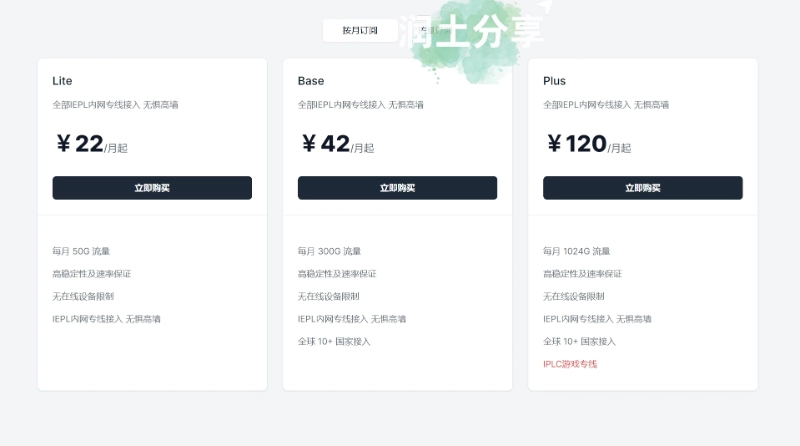The height and width of the screenshot is (446, 800).
Task: Click 每月 1024G 流量 in Plus features
Action: 577,251
